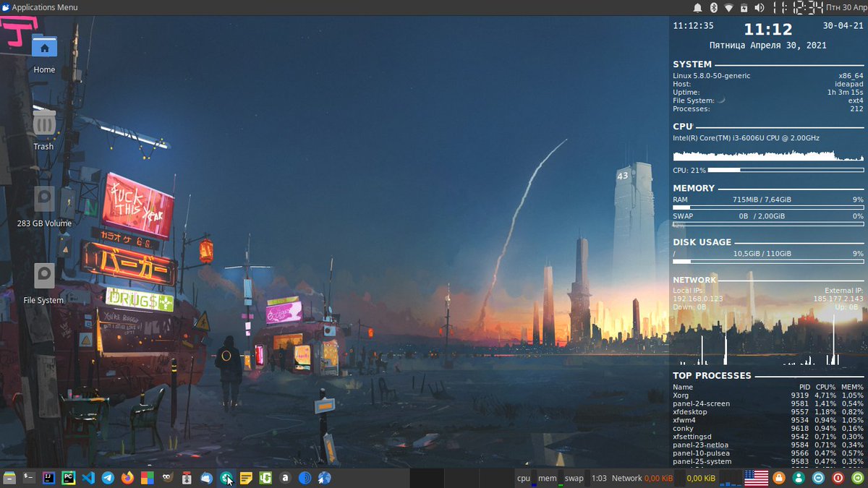Image resolution: width=868 pixels, height=488 pixels.
Task: Click the red power shutdown button
Action: point(838,478)
